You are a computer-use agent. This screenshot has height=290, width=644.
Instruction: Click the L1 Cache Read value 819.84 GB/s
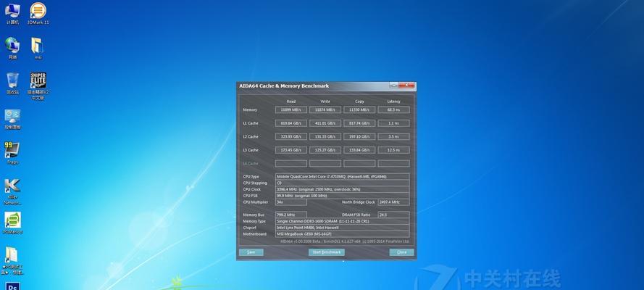pos(290,123)
